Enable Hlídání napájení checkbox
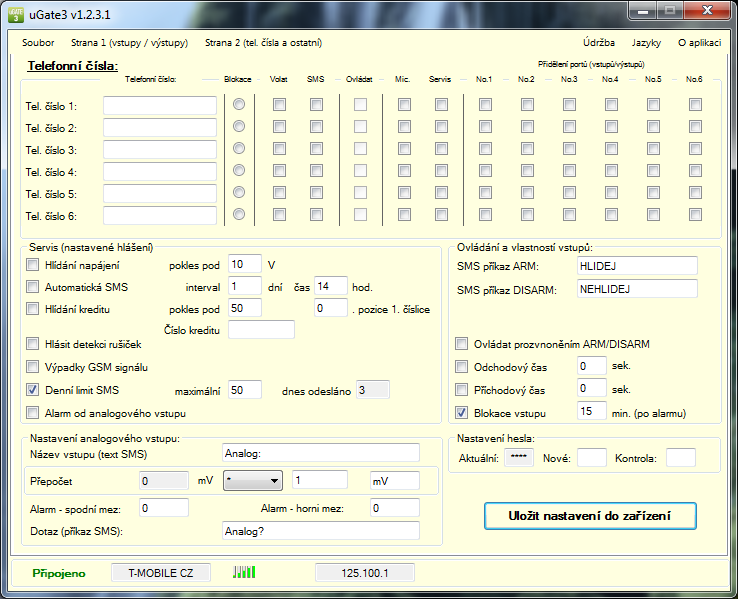Viewport: 738px width, 599px height. [32, 265]
